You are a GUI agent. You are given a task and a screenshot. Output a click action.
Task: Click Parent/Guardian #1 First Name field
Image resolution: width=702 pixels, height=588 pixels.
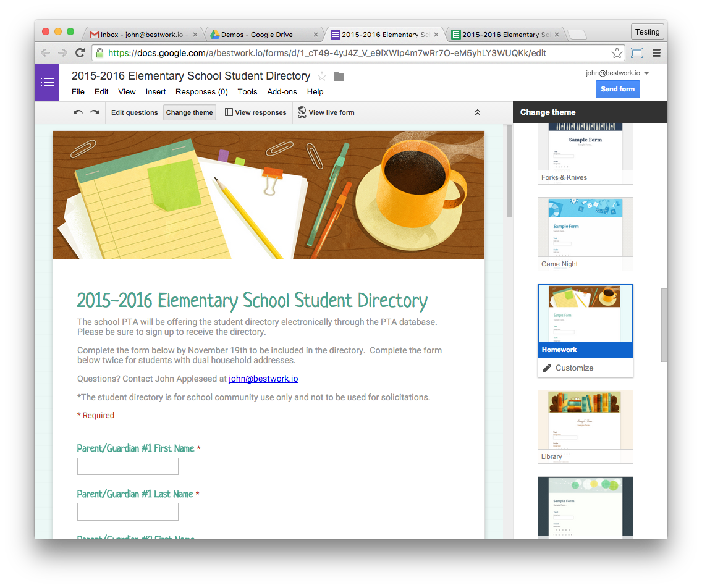127,466
